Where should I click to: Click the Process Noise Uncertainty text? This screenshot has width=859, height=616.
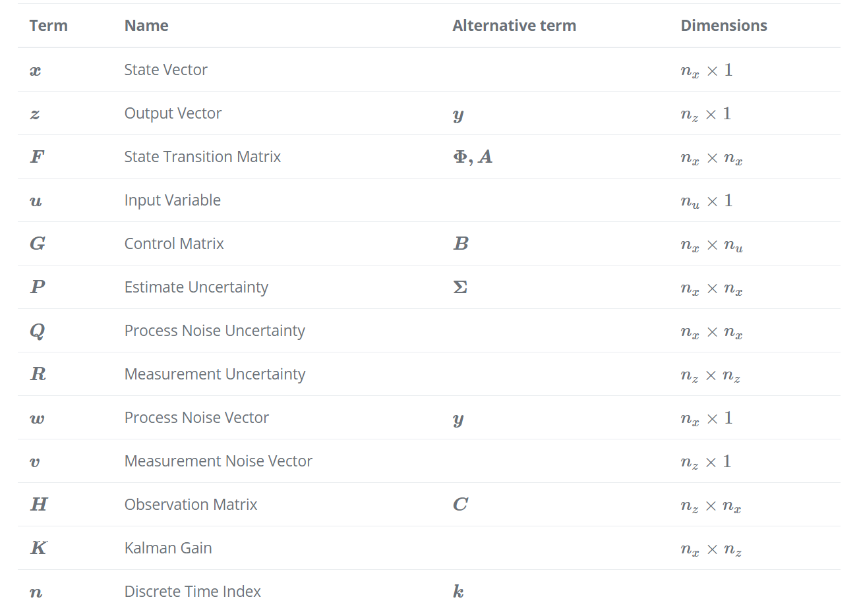coord(214,331)
